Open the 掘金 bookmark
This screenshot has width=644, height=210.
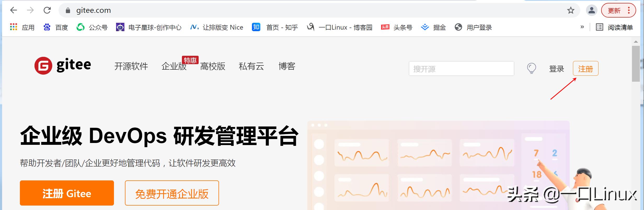(x=433, y=27)
